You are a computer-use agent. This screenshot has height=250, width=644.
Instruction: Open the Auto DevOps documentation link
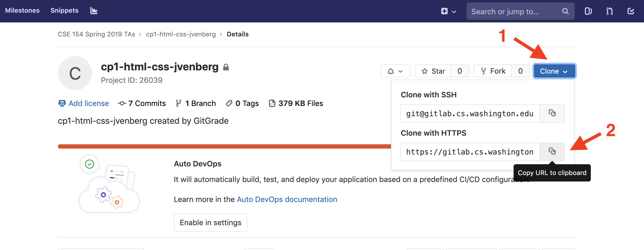pos(287,199)
